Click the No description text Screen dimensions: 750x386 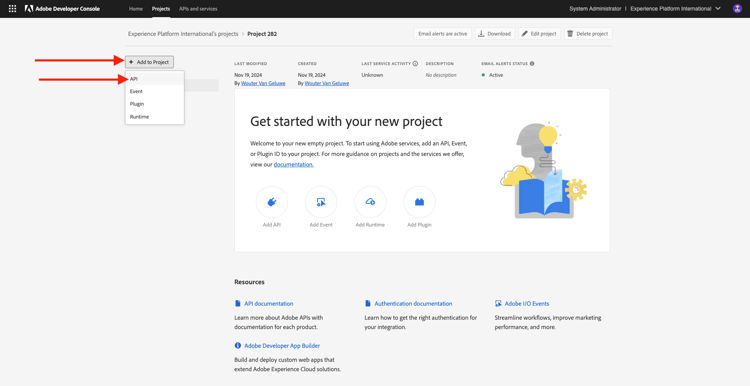point(441,75)
